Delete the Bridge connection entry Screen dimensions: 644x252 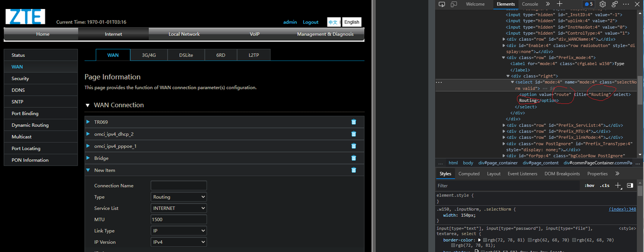click(354, 158)
